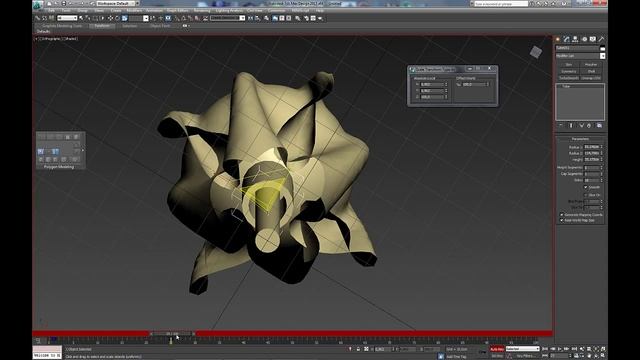This screenshot has height=360, width=640.
Task: Click Remove Modifier trash icon
Action: [x=589, y=125]
